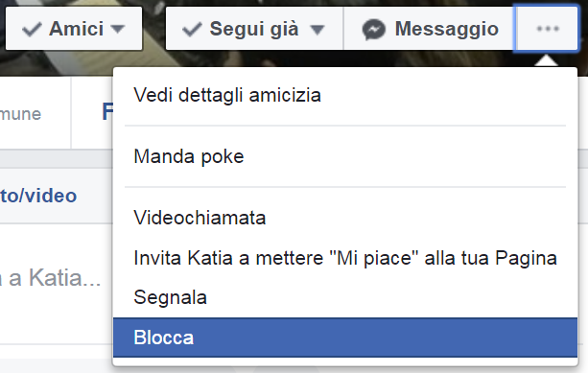The height and width of the screenshot is (373, 588).
Task: Click the checkmark icon on Amici
Action: click(x=32, y=30)
